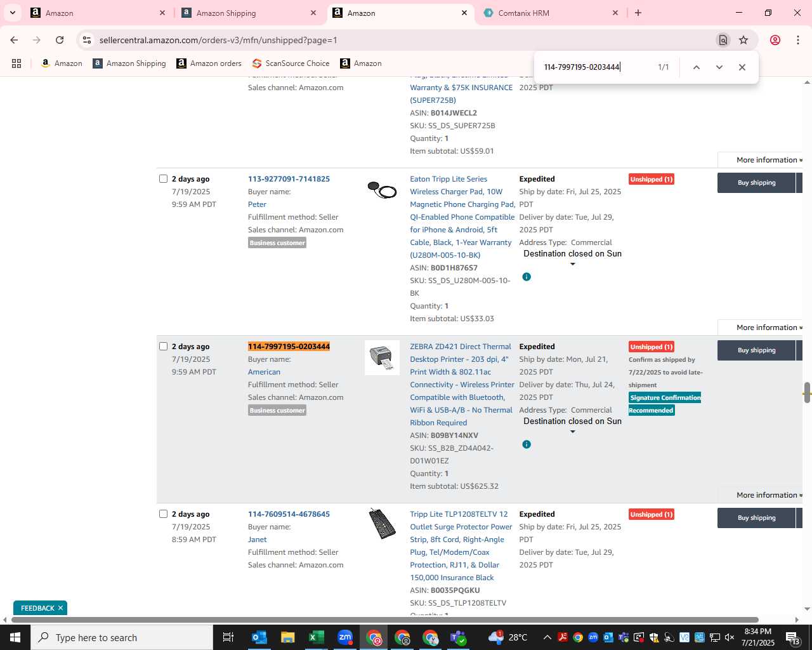Select checkbox for order 113-9277091-7141825
The image size is (812, 650).
coord(163,179)
